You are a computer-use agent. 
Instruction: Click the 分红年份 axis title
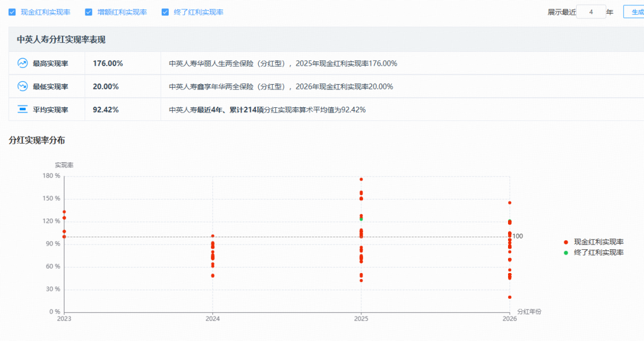(x=530, y=311)
